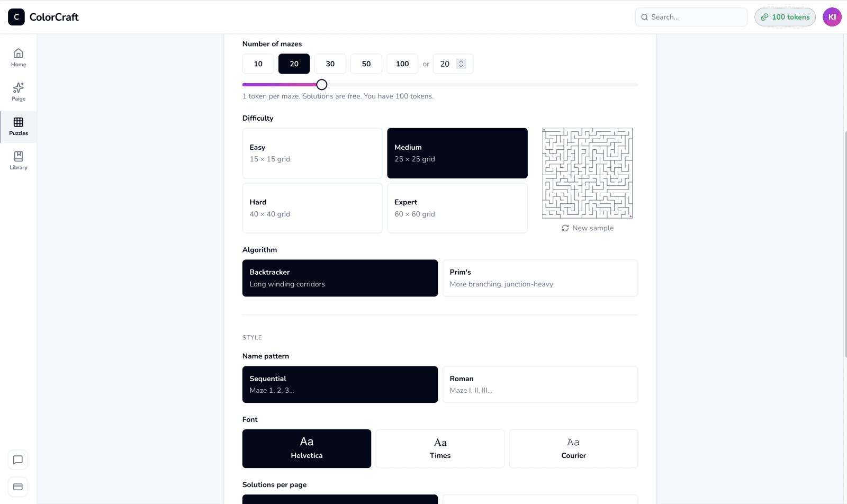The image size is (847, 504).
Task: Select Sequential name pattern
Action: [340, 384]
